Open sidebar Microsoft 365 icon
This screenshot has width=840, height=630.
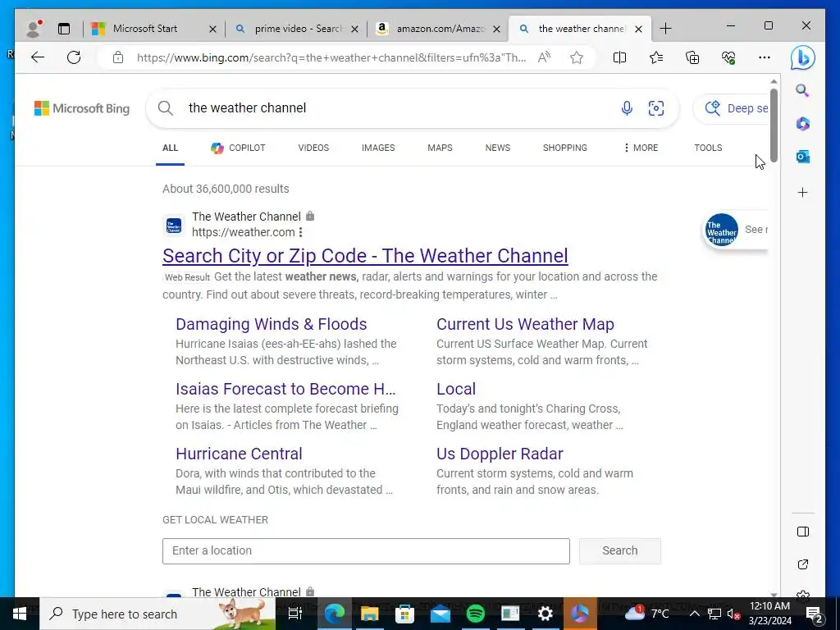(x=802, y=124)
